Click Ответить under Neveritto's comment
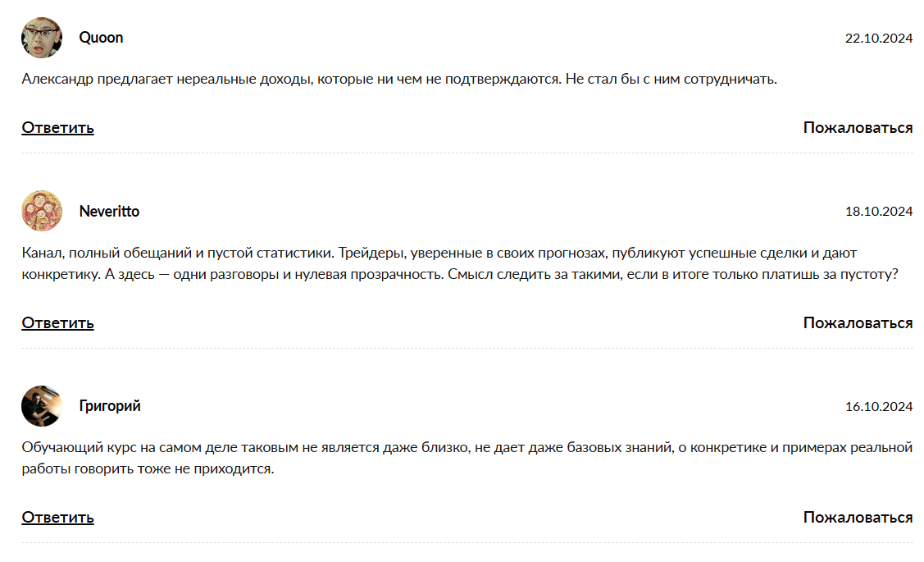Screen dimensions: 924x562 (x=57, y=323)
